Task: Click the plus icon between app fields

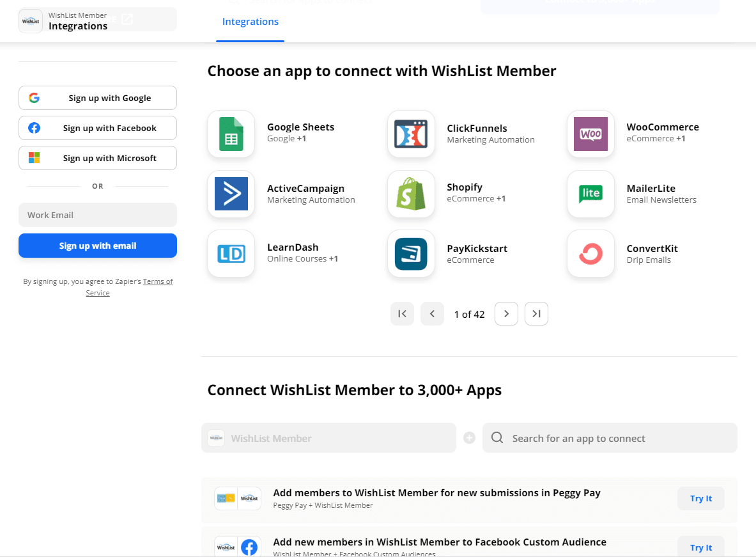Action: 469,438
